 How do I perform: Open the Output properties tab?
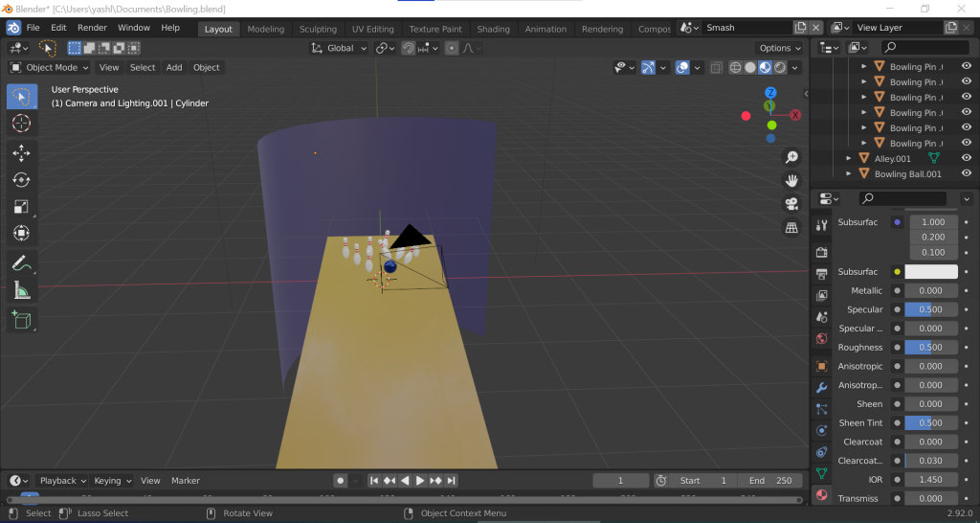click(x=822, y=273)
